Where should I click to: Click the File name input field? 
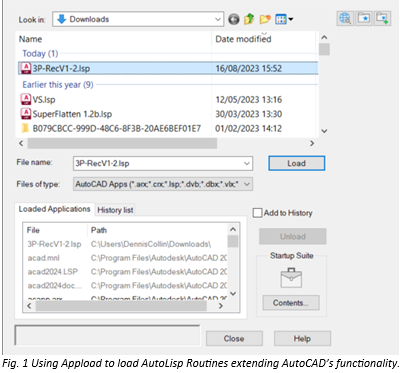tap(163, 163)
